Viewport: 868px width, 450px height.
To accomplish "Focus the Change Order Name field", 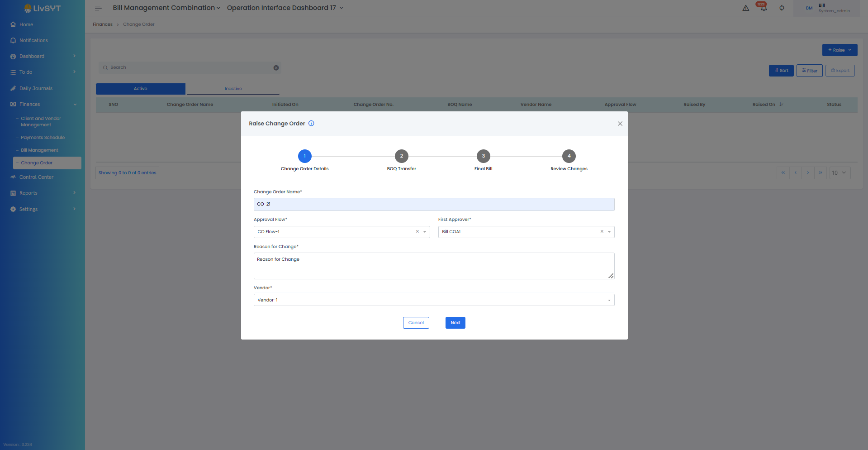I will pyautogui.click(x=434, y=204).
